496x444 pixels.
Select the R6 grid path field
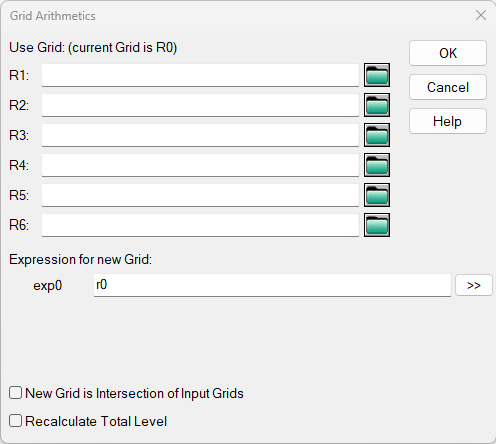coord(200,225)
